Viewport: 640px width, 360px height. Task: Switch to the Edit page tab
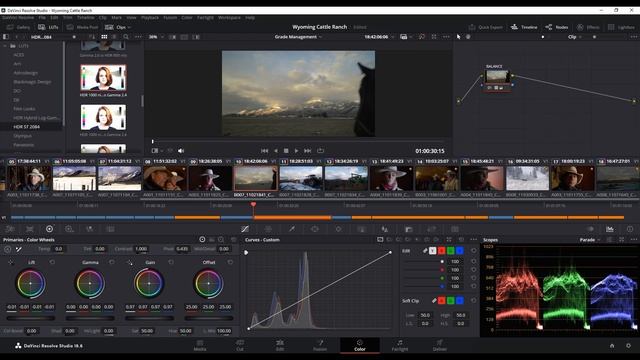(280, 345)
